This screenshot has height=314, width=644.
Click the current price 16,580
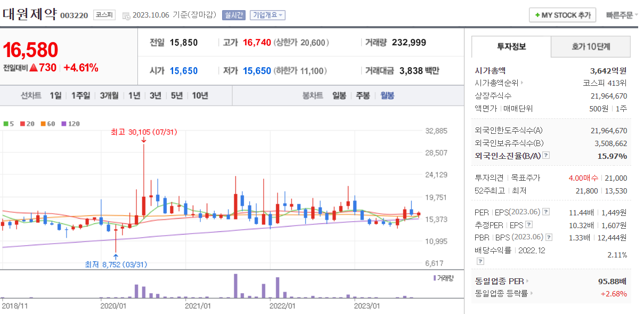coord(30,50)
